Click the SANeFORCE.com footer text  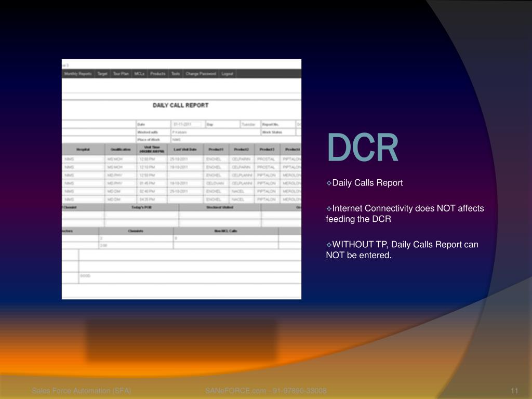click(x=265, y=391)
